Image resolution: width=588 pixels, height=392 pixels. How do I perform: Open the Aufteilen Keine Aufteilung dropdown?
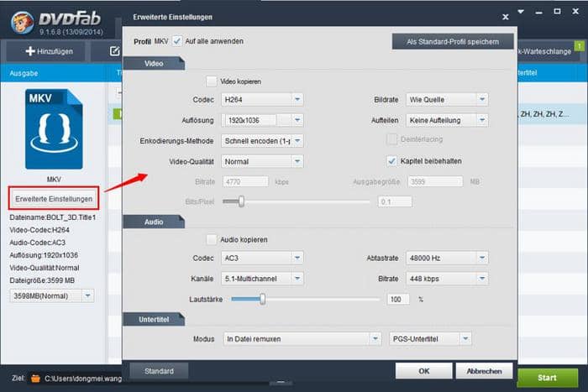447,120
